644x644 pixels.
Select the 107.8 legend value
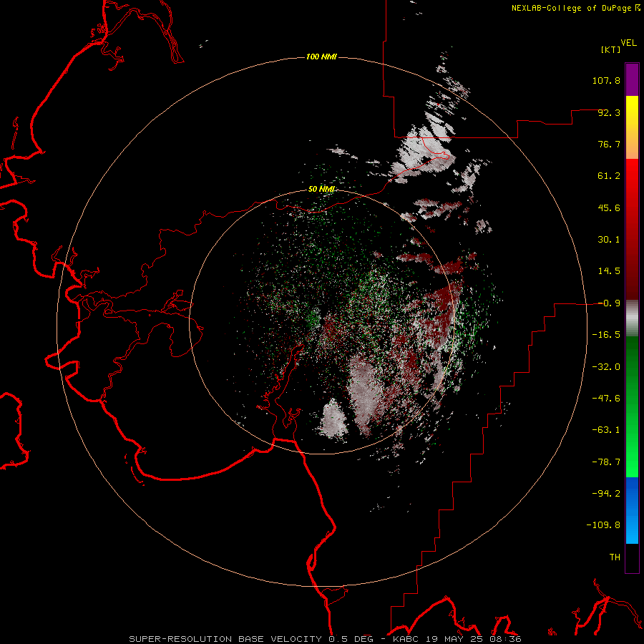(606, 80)
